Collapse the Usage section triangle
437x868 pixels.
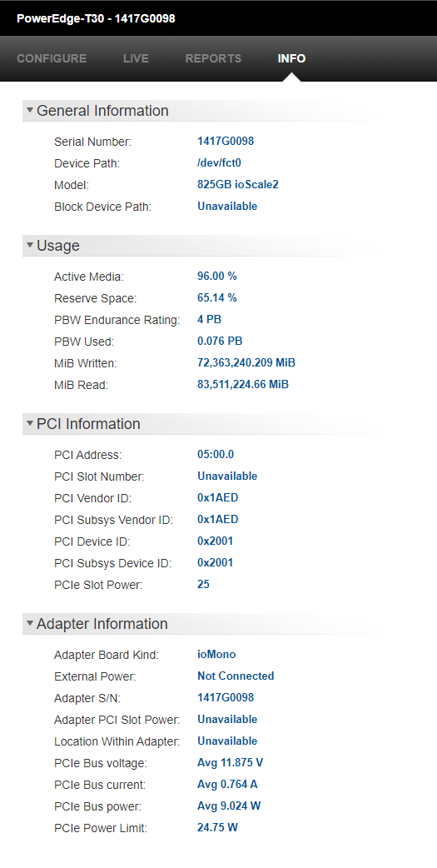(x=30, y=245)
